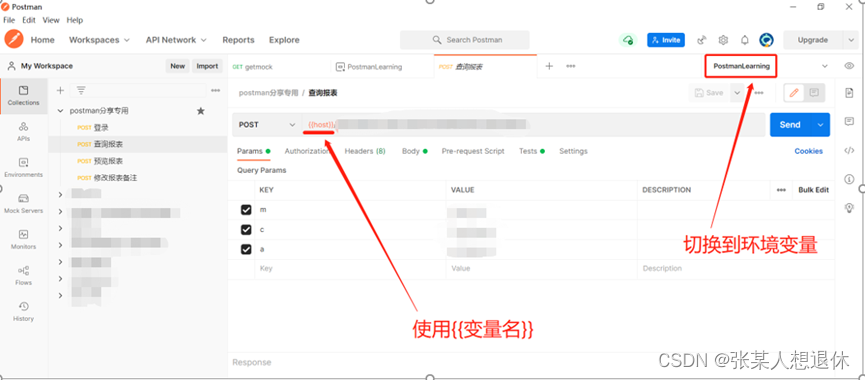Open the request Settings tab
865x380 pixels.
[573, 151]
